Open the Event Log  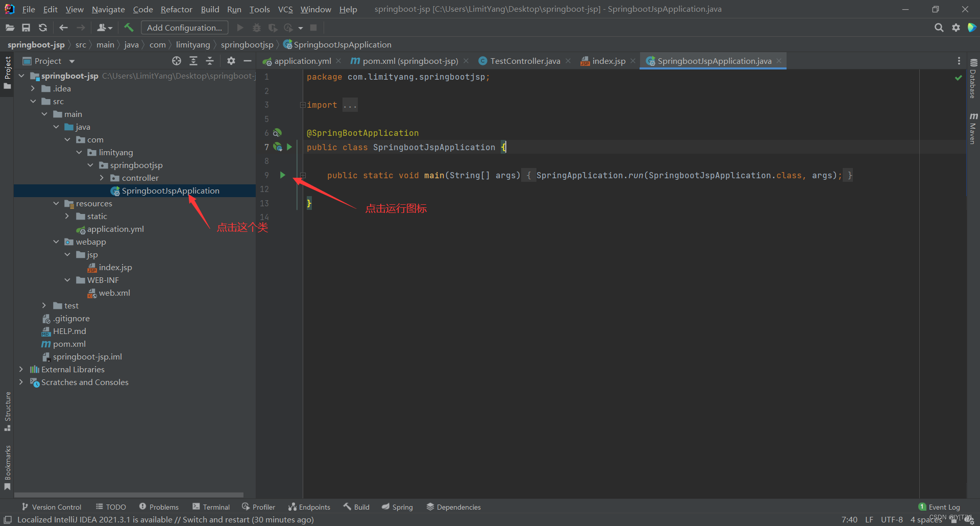(939, 507)
